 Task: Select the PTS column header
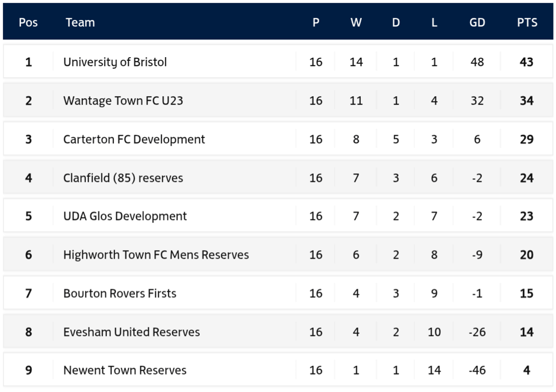pyautogui.click(x=527, y=22)
